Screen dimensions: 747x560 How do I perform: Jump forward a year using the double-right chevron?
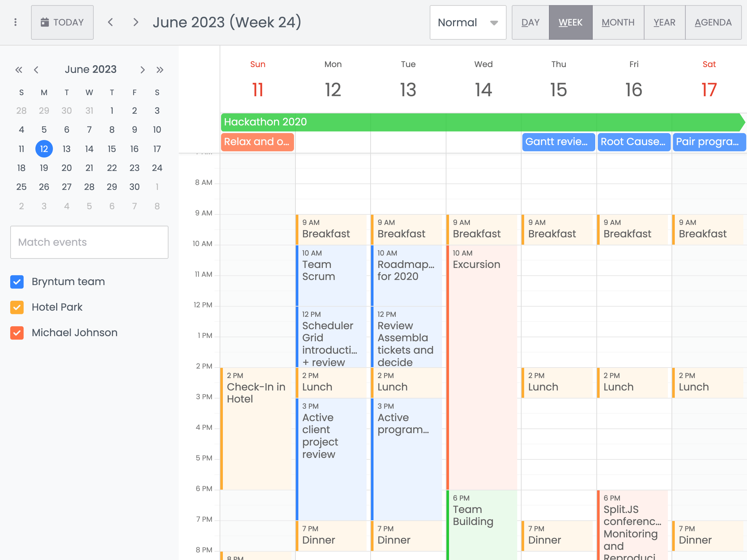(x=160, y=70)
